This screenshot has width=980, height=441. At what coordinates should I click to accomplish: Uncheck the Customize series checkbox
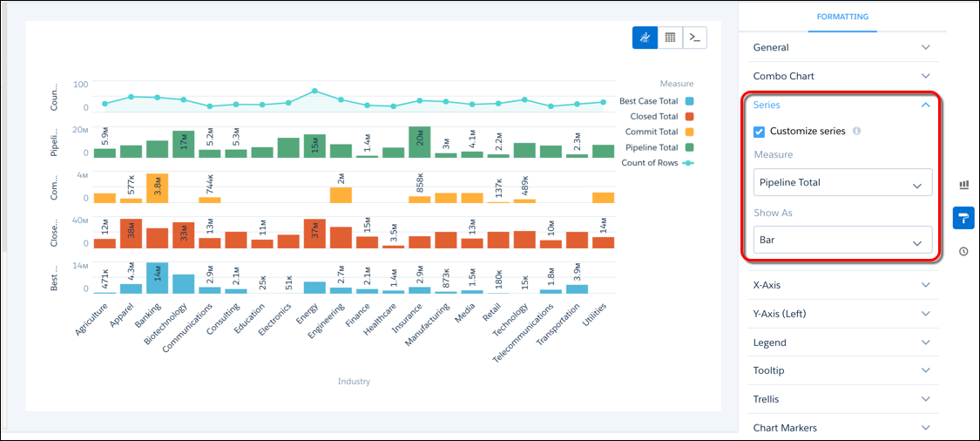[759, 132]
